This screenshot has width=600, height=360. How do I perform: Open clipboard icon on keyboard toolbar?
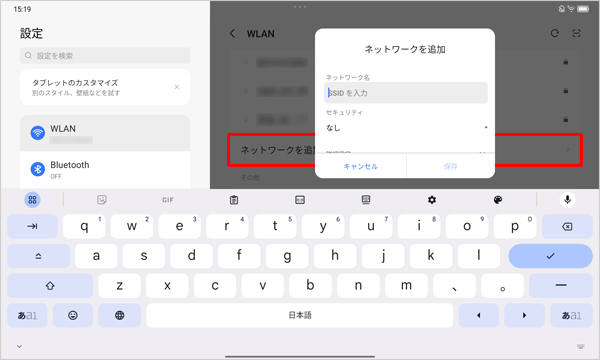pyautogui.click(x=234, y=200)
